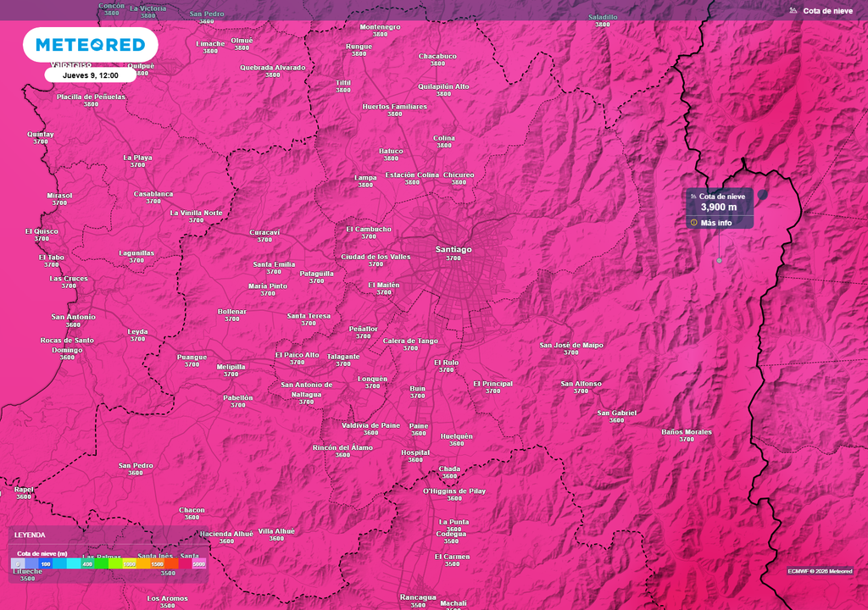Click the Colina label on the map
The height and width of the screenshot is (610, 868).
[444, 138]
